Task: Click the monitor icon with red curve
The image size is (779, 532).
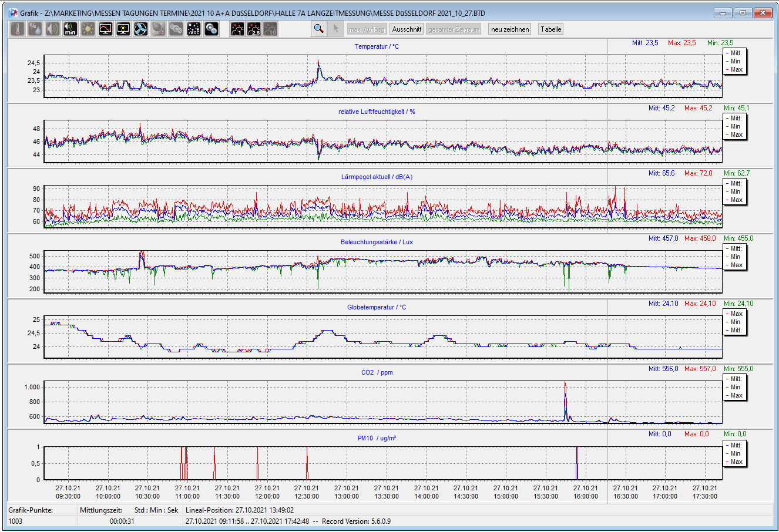Action: click(x=106, y=29)
